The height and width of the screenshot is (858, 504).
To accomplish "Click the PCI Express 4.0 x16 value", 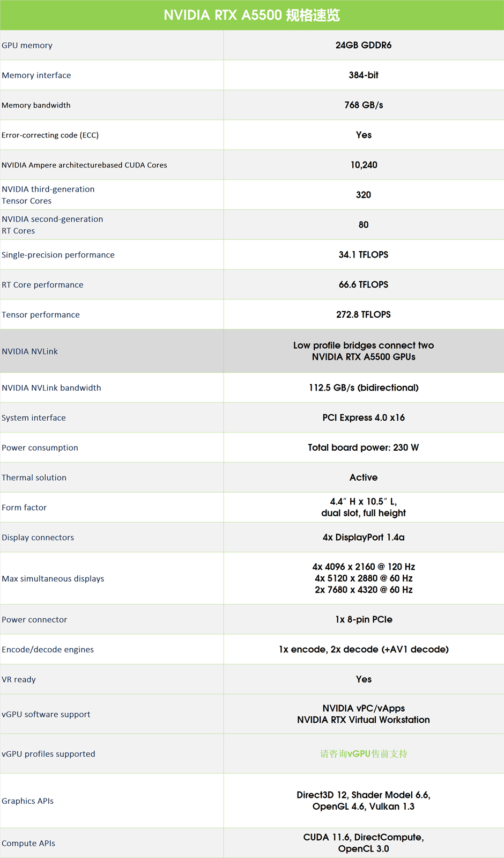I will (364, 417).
